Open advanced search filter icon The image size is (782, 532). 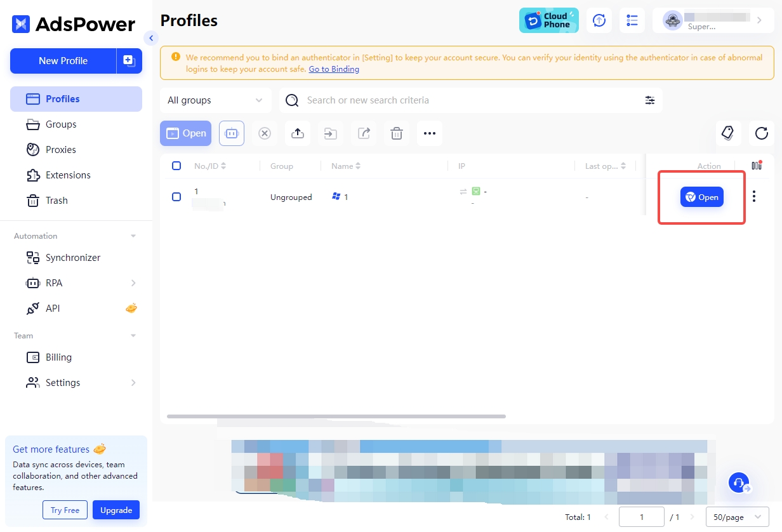650,100
